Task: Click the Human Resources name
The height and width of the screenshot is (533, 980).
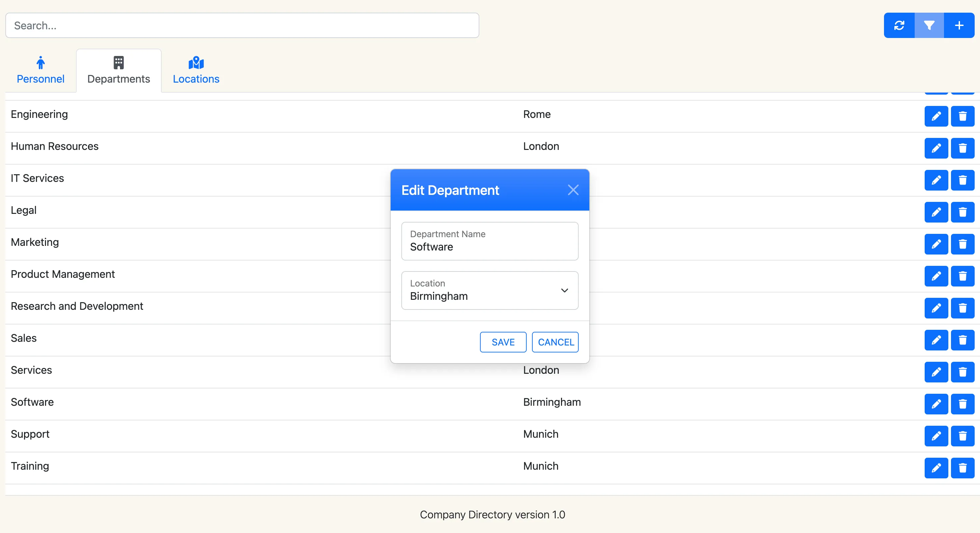Action: tap(54, 146)
